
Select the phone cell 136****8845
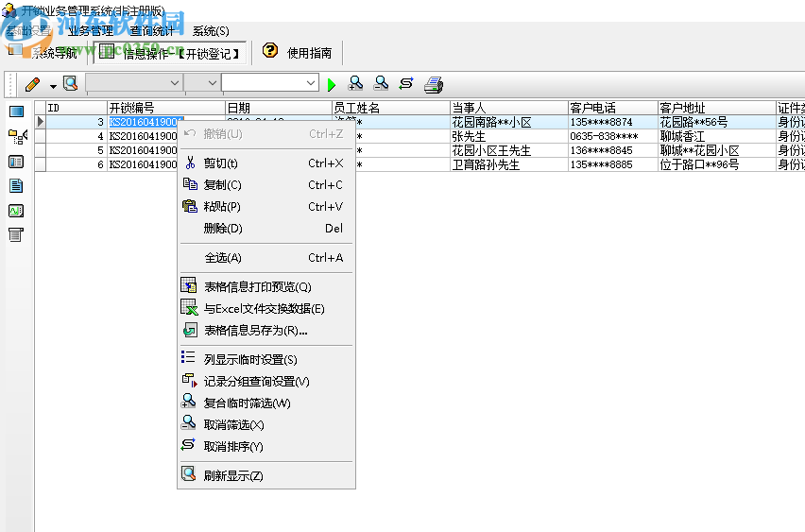click(x=613, y=150)
